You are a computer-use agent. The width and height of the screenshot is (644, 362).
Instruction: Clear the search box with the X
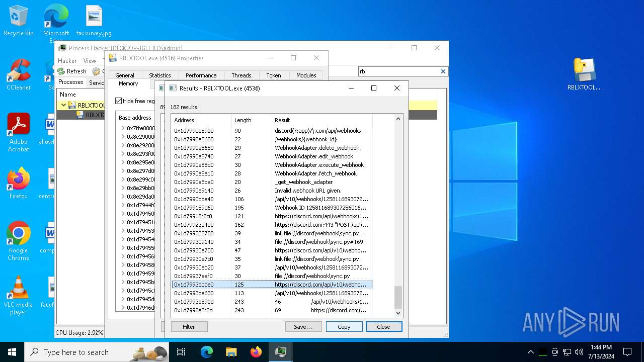click(443, 71)
